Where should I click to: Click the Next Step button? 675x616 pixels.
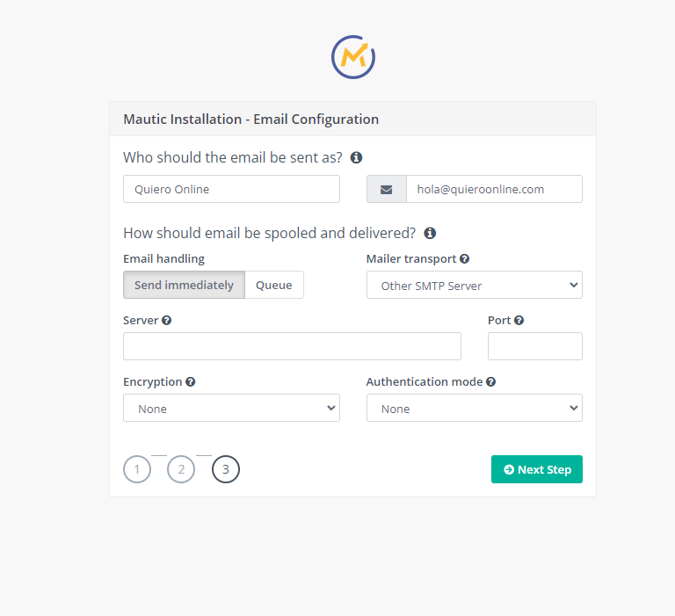(x=537, y=469)
